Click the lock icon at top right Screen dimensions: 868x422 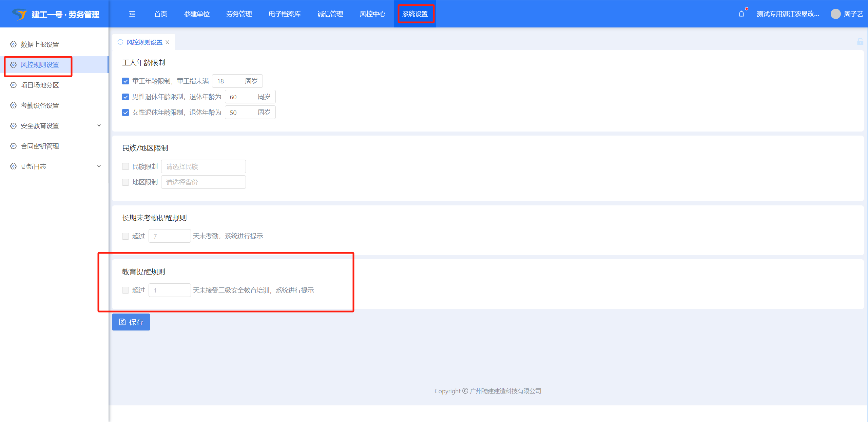tap(860, 42)
